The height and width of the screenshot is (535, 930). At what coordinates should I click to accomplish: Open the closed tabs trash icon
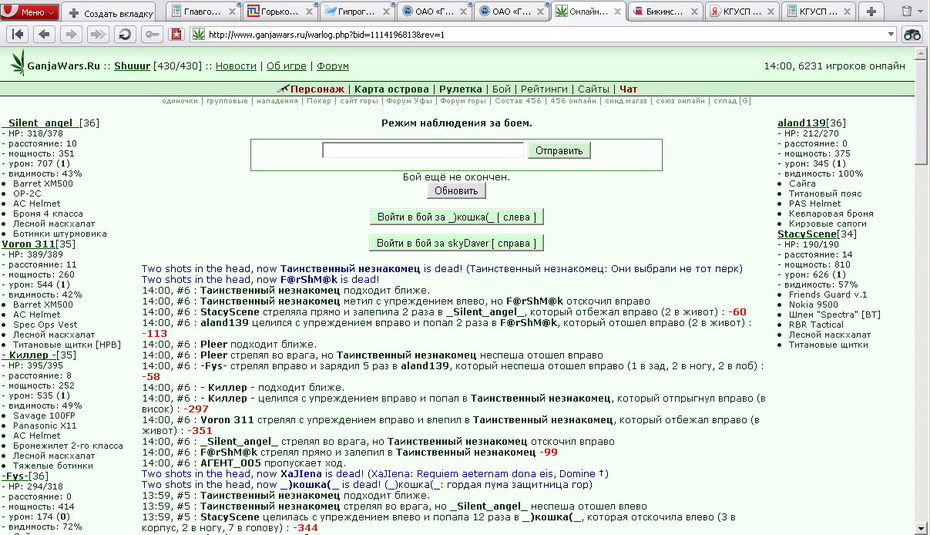(x=906, y=11)
